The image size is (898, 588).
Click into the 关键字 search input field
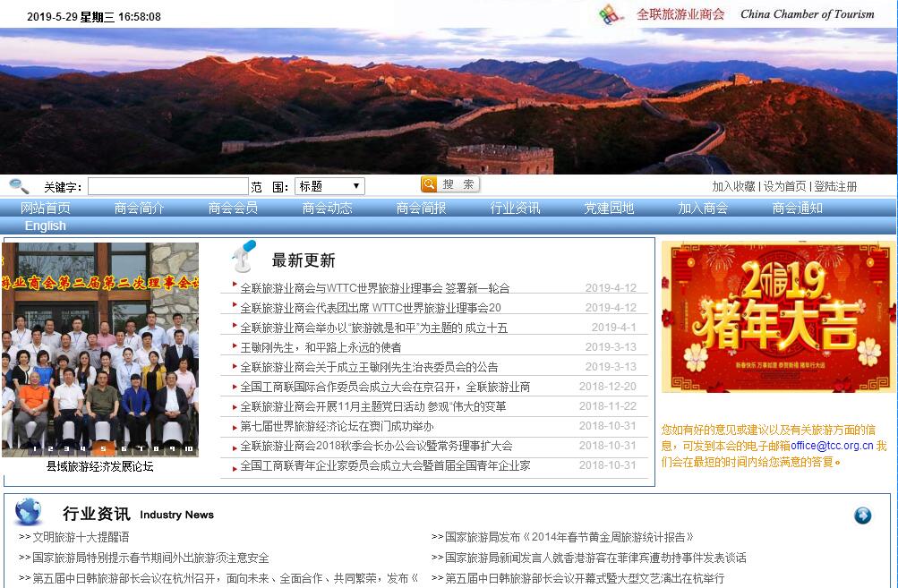click(167, 186)
